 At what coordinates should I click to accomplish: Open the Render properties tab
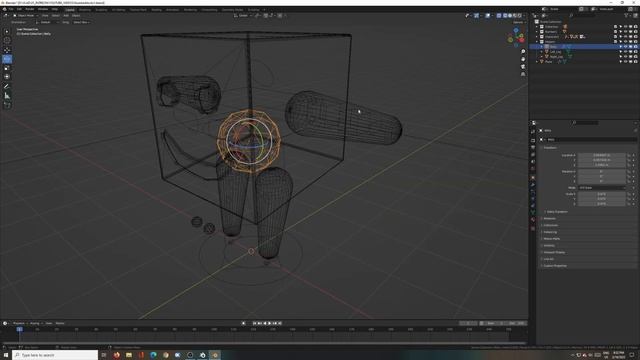click(x=533, y=140)
